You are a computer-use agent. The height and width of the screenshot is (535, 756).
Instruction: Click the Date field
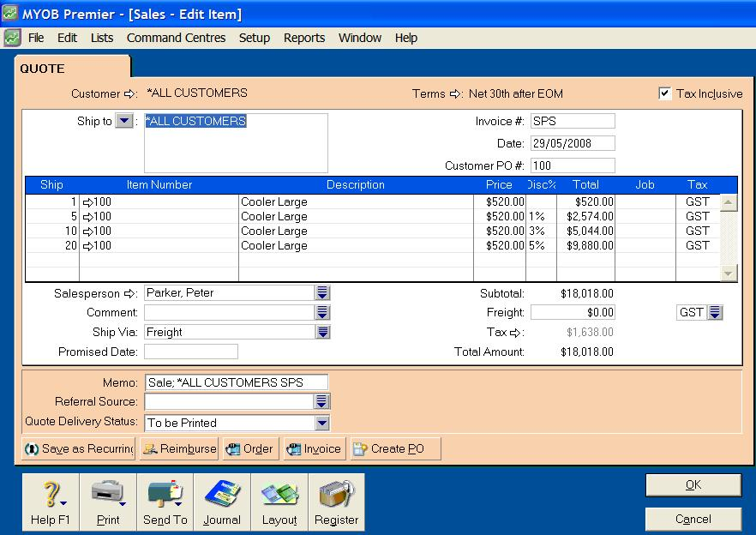click(x=573, y=143)
